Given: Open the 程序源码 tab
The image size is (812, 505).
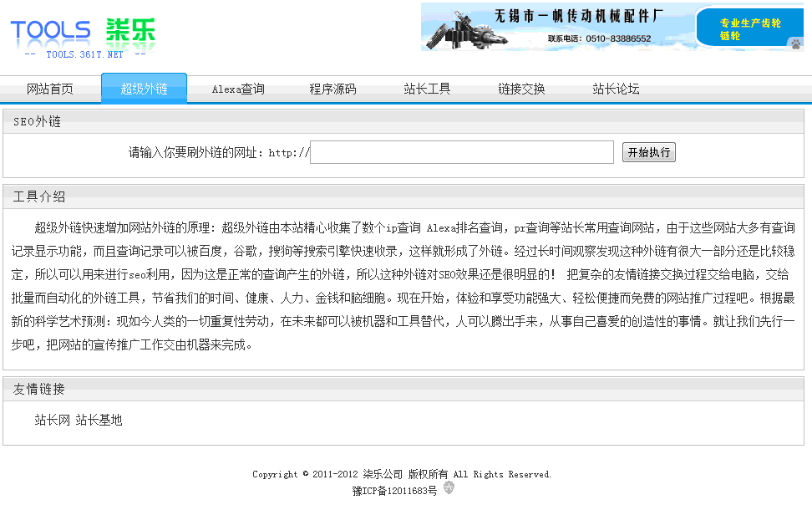Looking at the screenshot, I should click(332, 89).
